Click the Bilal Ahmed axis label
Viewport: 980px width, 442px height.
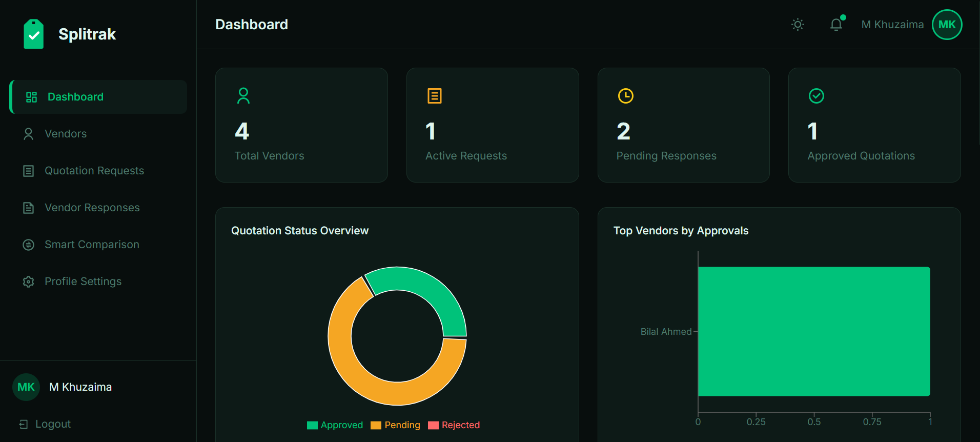[x=666, y=332]
